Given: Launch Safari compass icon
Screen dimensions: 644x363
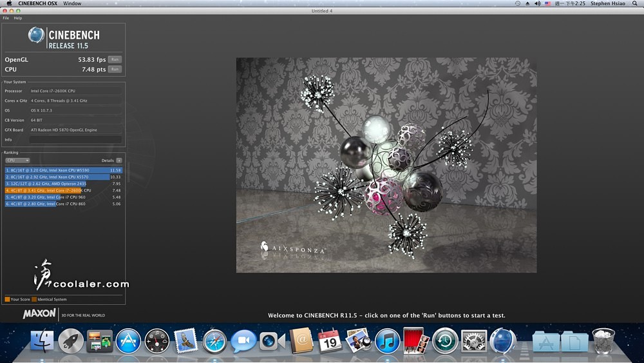Looking at the screenshot, I should [x=214, y=341].
